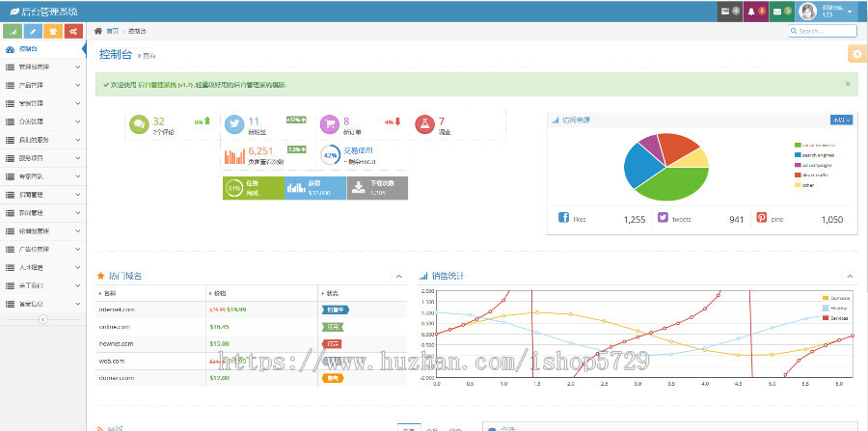
Task: Click the blue pencil shortcut button
Action: (x=34, y=31)
